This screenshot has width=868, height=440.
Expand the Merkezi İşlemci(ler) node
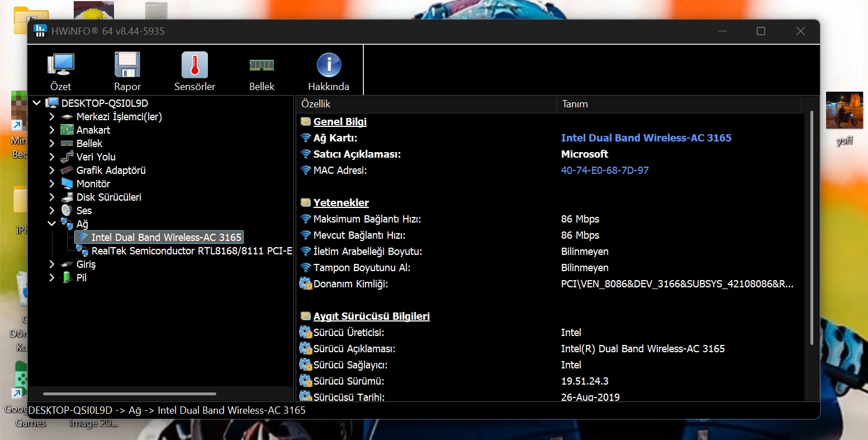point(52,117)
